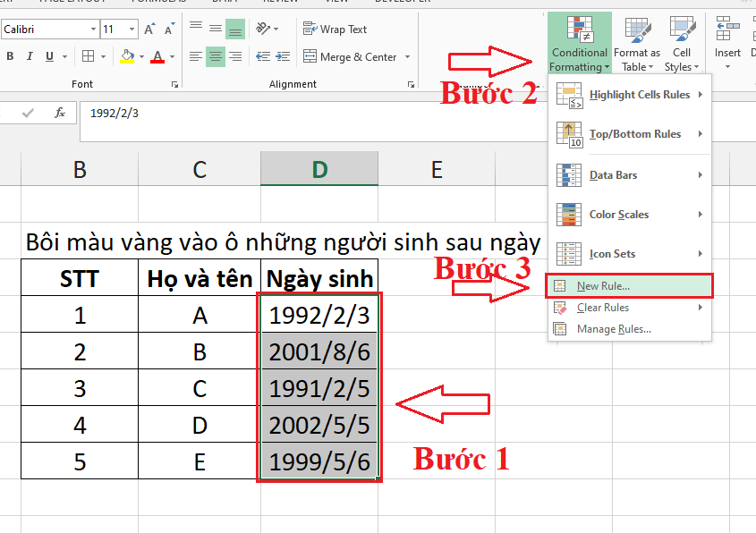This screenshot has height=533, width=756.
Task: Select column C header
Action: tap(200, 169)
